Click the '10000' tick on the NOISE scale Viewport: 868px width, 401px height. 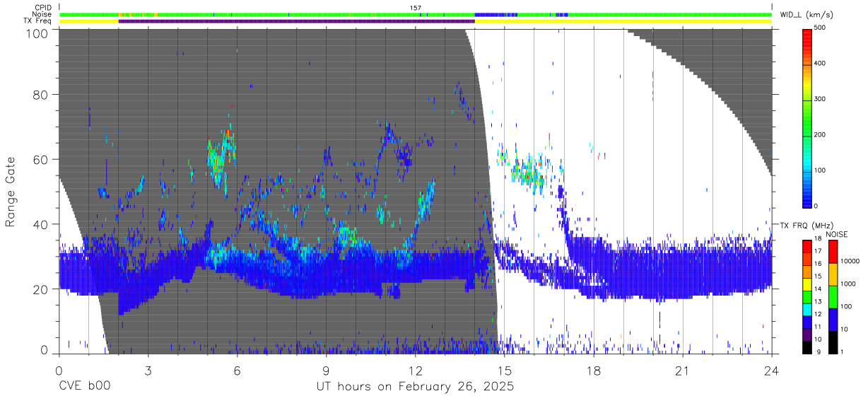pyautogui.click(x=850, y=261)
